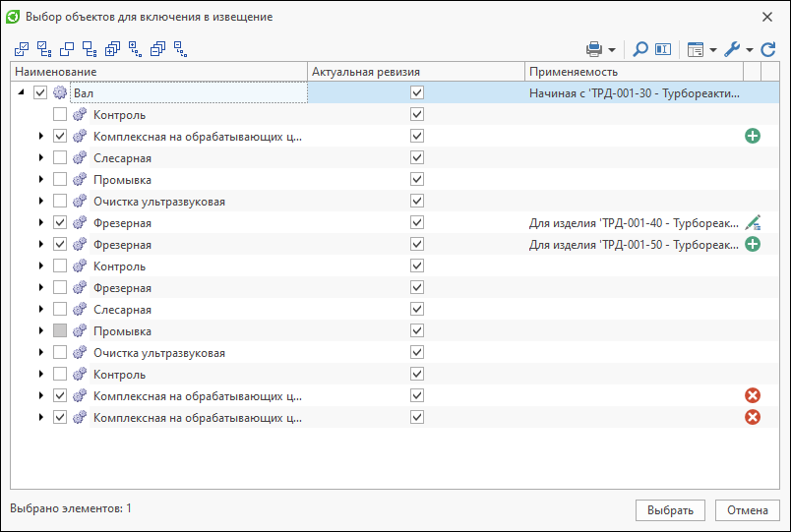The width and height of the screenshot is (791, 532).
Task: Click the column view table icon
Action: 696,49
